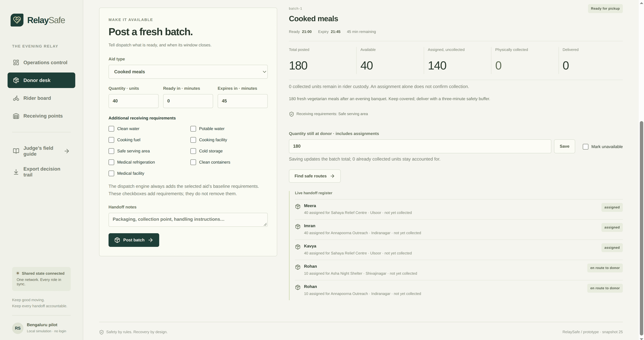Image resolution: width=644 pixels, height=340 pixels.
Task: Click Find safe routes button
Action: point(315,176)
